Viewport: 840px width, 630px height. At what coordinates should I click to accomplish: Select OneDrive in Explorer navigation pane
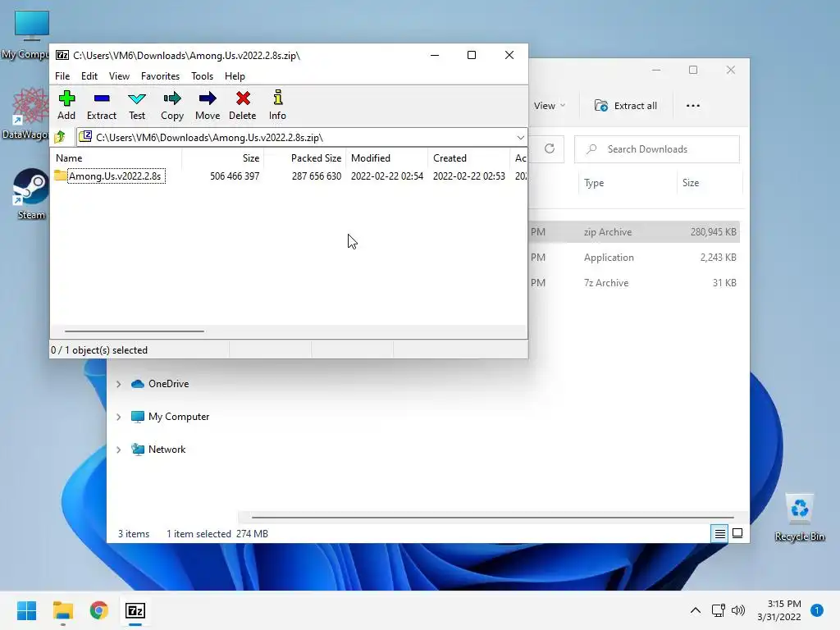[168, 384]
